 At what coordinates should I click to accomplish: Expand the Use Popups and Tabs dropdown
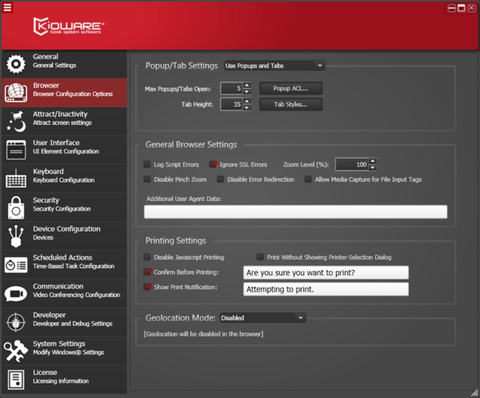pos(274,66)
